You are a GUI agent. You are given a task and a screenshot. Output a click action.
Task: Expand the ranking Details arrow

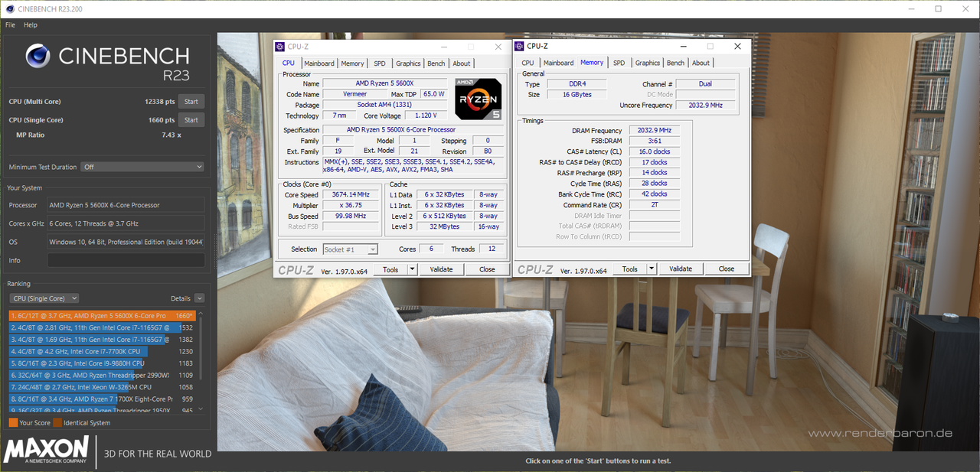(199, 298)
